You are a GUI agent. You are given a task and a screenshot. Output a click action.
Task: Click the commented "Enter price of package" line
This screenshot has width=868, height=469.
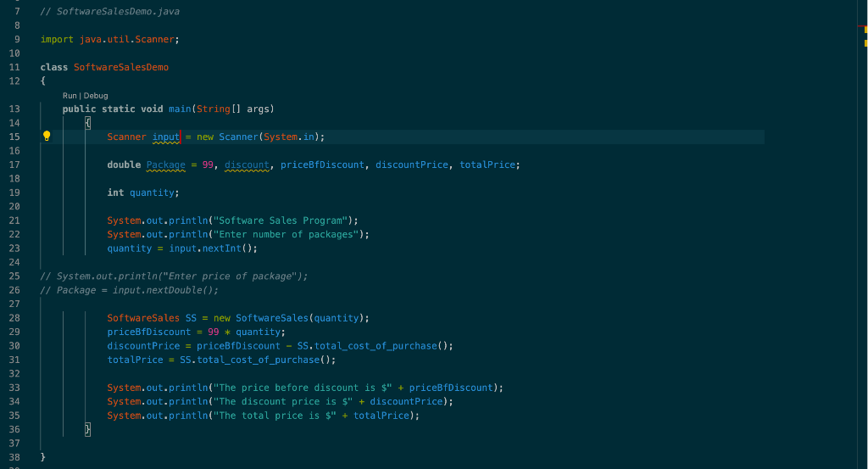point(174,276)
